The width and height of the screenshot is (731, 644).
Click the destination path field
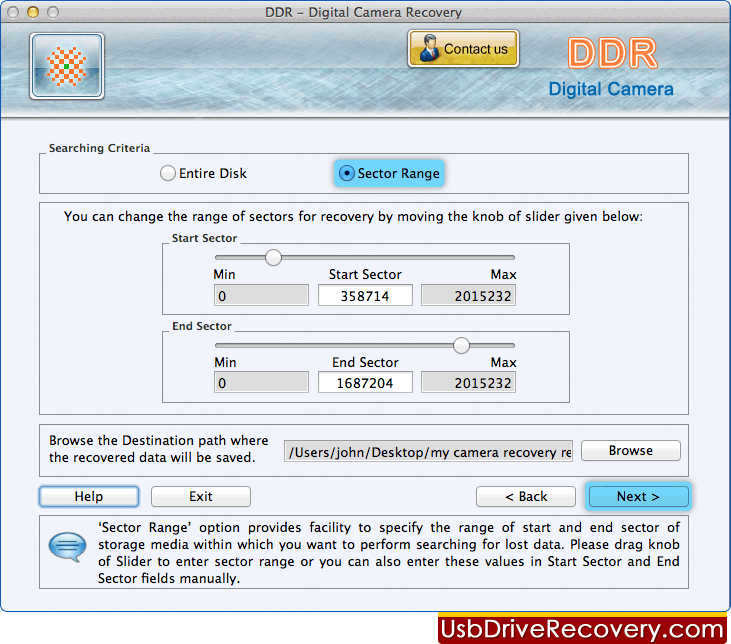(x=428, y=451)
